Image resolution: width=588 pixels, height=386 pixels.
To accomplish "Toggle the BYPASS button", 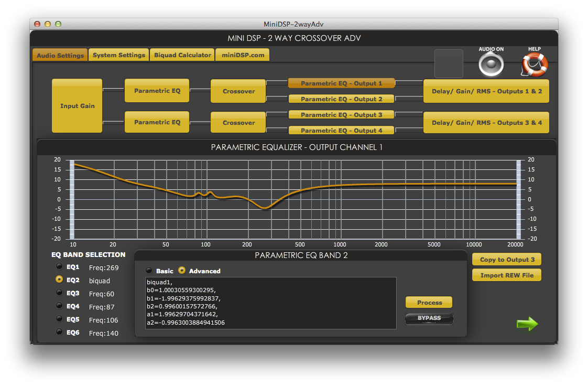I will click(429, 318).
